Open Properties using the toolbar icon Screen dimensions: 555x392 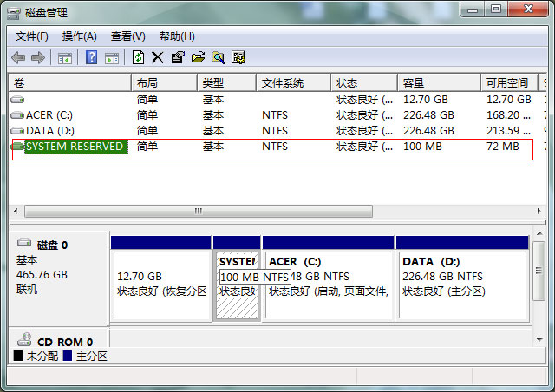pyautogui.click(x=178, y=58)
